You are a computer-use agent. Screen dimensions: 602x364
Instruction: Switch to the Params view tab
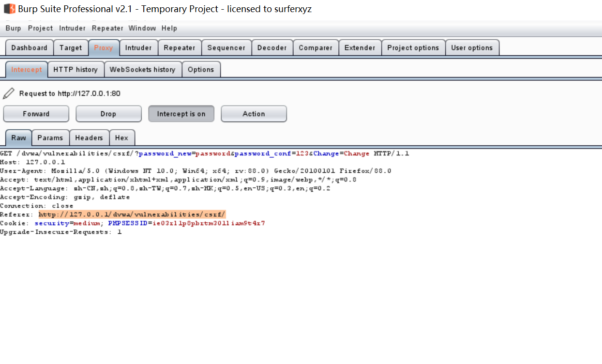50,138
